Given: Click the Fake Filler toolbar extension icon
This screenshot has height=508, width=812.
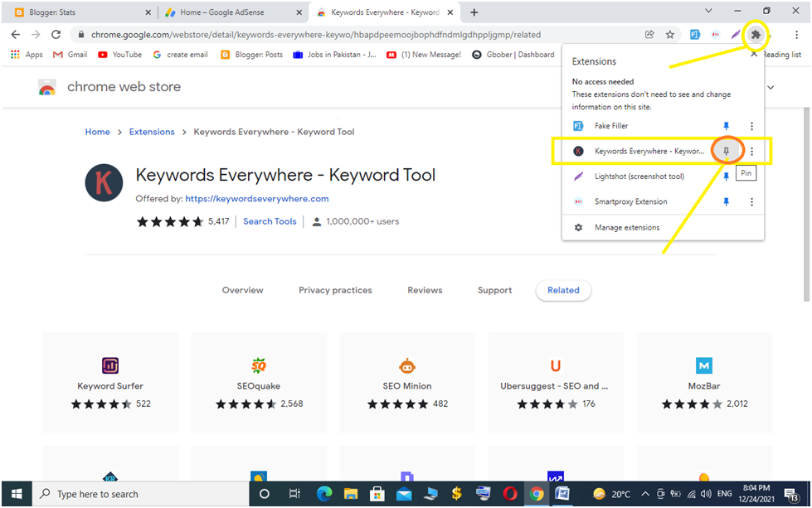Looking at the screenshot, I should tap(694, 35).
